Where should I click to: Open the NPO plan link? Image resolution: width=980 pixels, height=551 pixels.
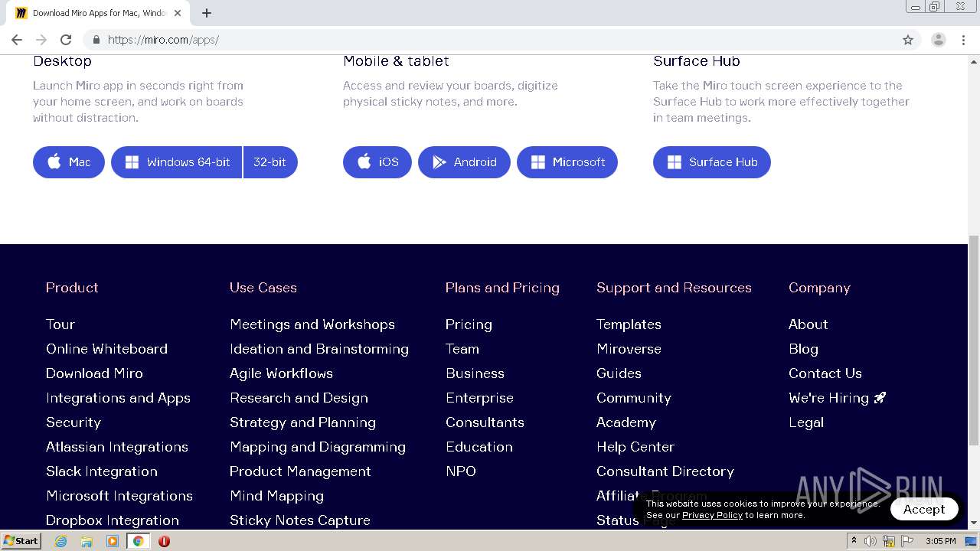[461, 471]
